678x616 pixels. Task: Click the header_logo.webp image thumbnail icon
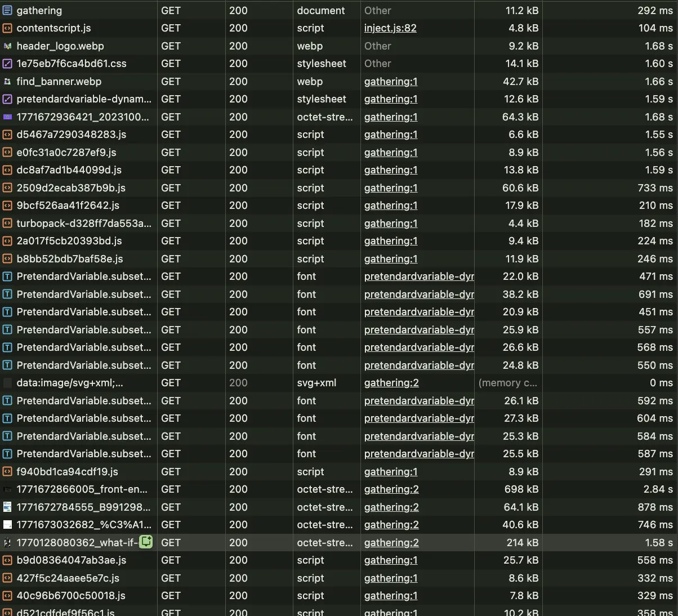7,46
